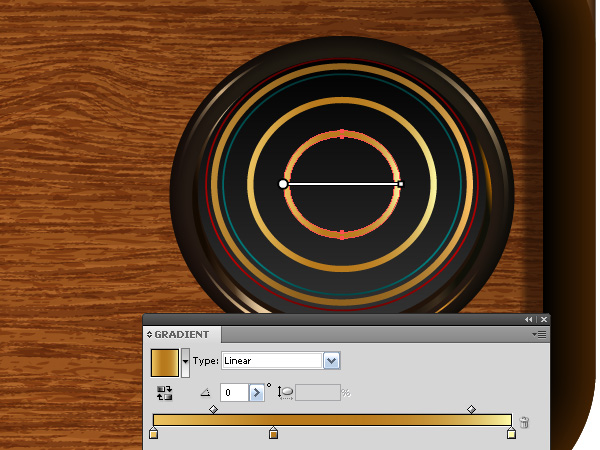Screen dimensions: 600x450
Task: Click the aspect ratio icon
Action: pos(285,393)
